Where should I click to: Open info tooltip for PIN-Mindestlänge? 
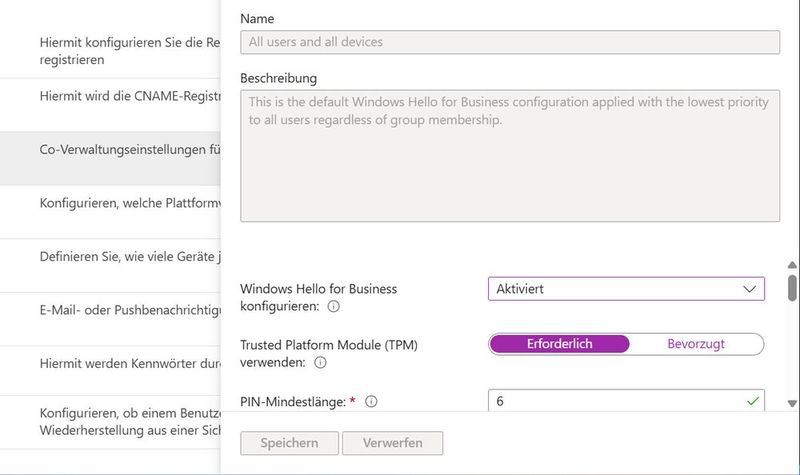(371, 402)
